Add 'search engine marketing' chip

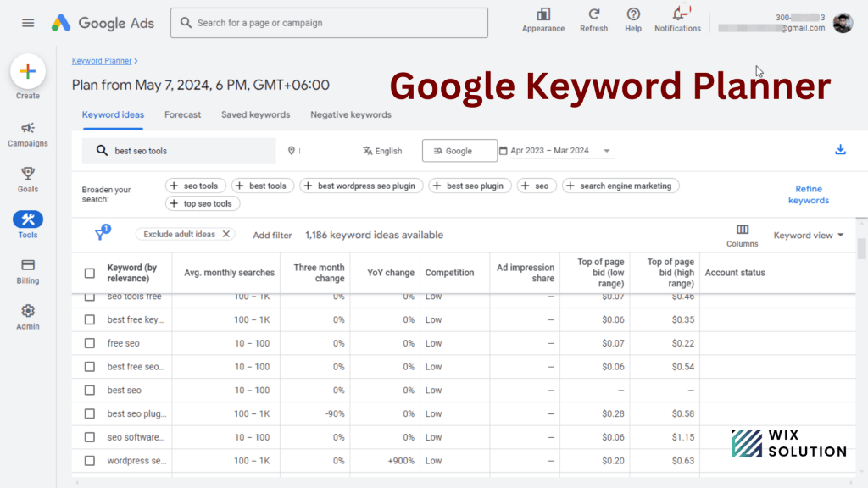point(620,186)
